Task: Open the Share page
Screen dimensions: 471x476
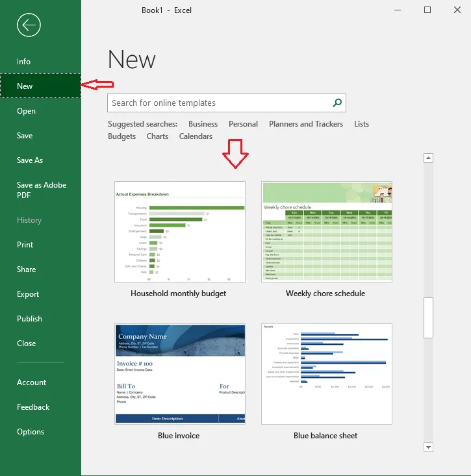Action: pos(40,269)
